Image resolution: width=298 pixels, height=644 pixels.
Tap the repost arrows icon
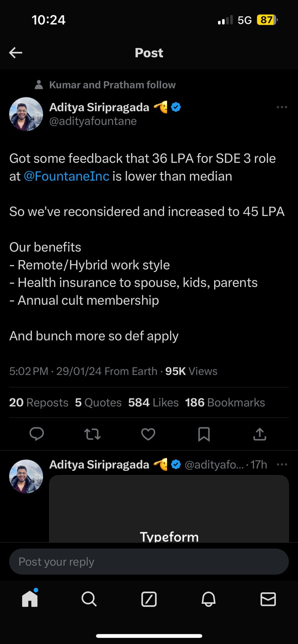point(92,434)
